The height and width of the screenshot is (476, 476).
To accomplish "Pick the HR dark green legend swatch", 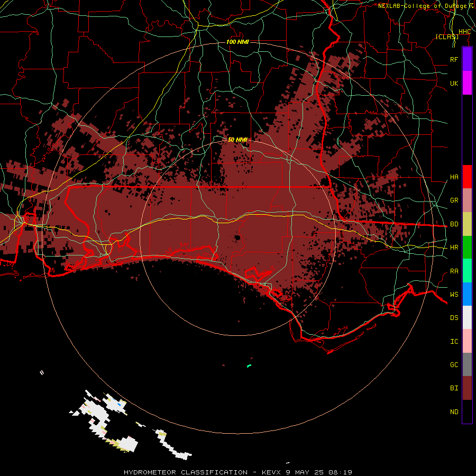I will click(x=467, y=248).
